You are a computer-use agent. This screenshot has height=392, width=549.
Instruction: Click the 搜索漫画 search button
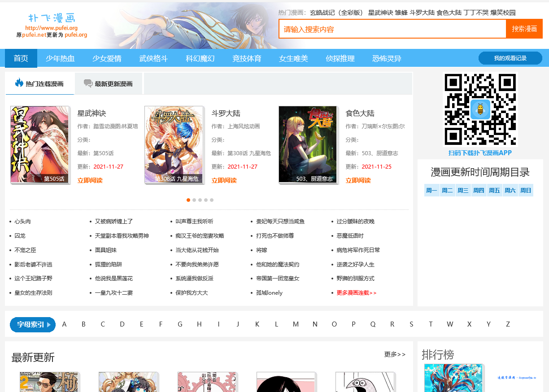524,29
